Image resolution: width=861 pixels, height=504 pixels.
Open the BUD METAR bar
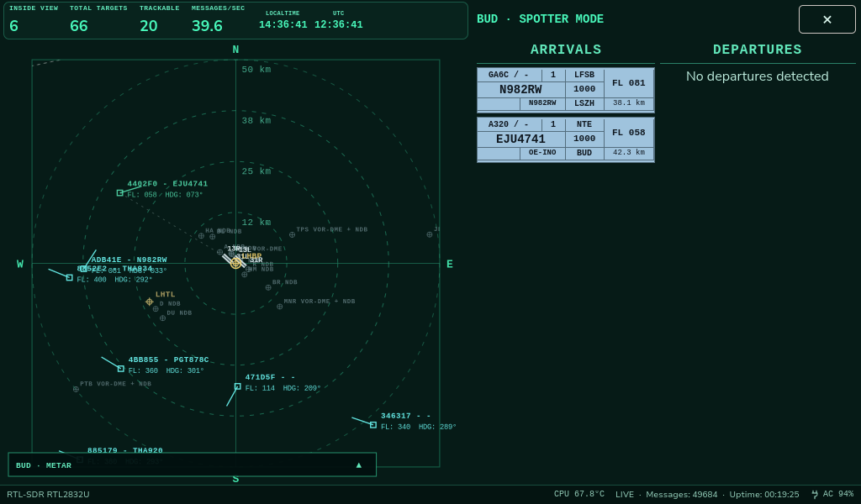click(193, 465)
